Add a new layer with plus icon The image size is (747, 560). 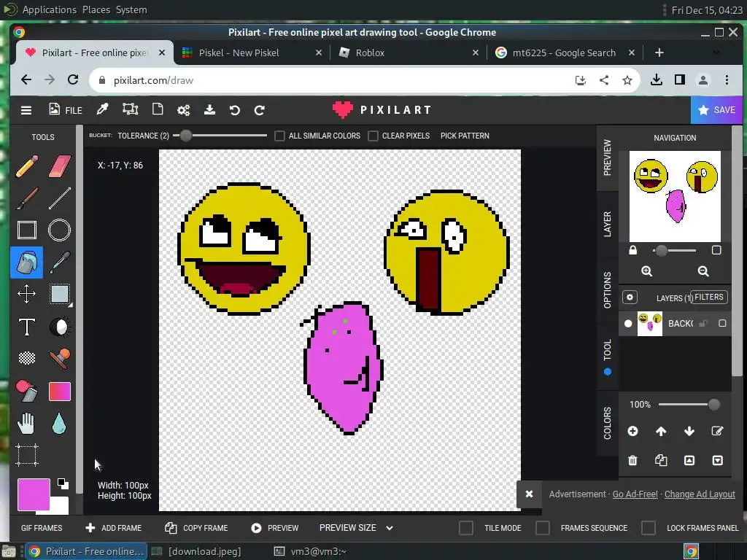click(x=632, y=431)
